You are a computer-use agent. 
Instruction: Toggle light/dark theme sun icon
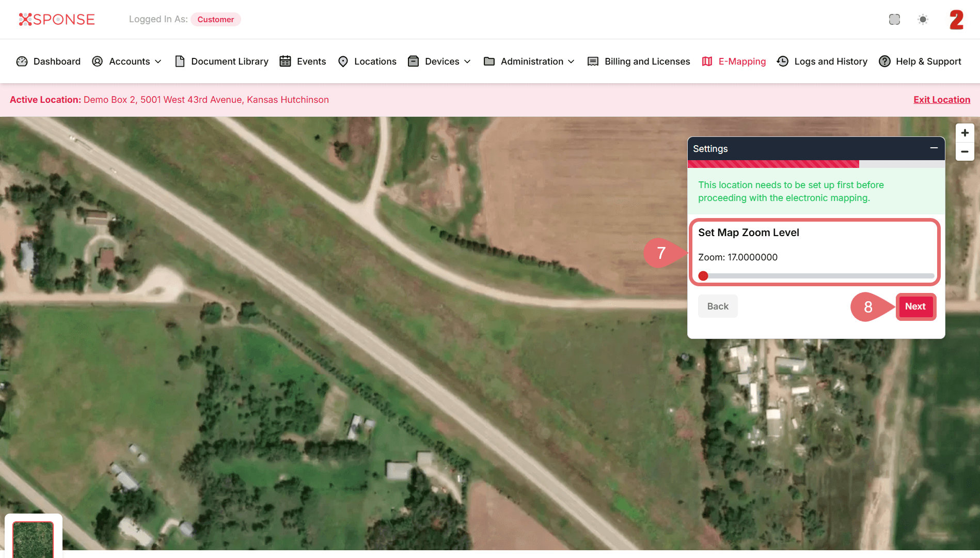point(923,19)
